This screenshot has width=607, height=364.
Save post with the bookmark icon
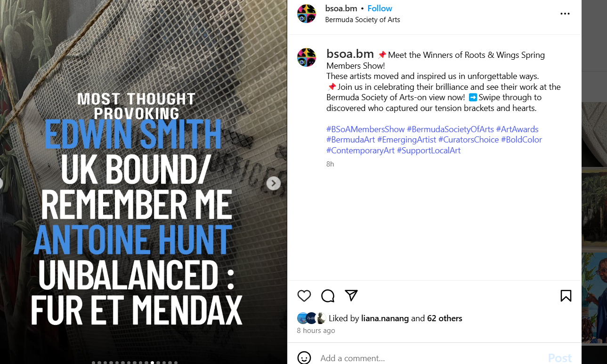[566, 295]
